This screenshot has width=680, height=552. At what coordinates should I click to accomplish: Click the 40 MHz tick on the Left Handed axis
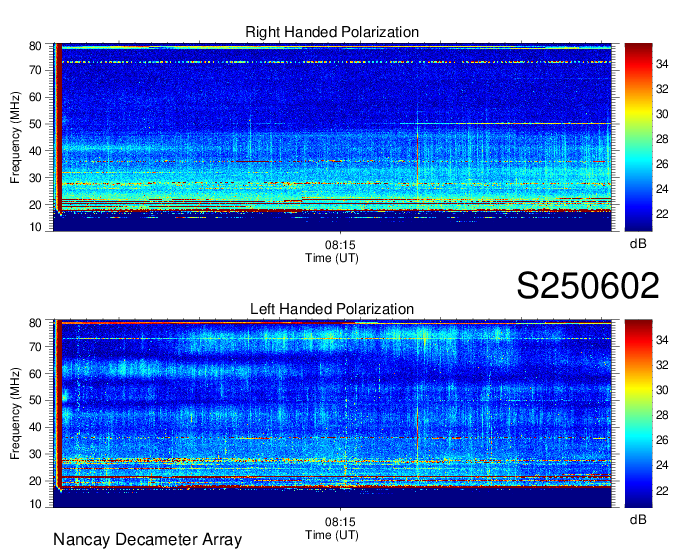35,427
